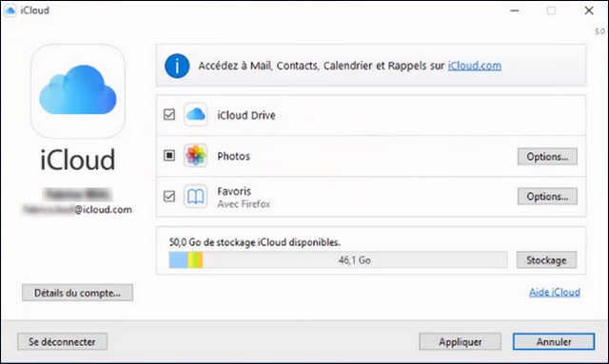Screen dimensions: 609x364
Task: Open Options for Photos
Action: [547, 157]
